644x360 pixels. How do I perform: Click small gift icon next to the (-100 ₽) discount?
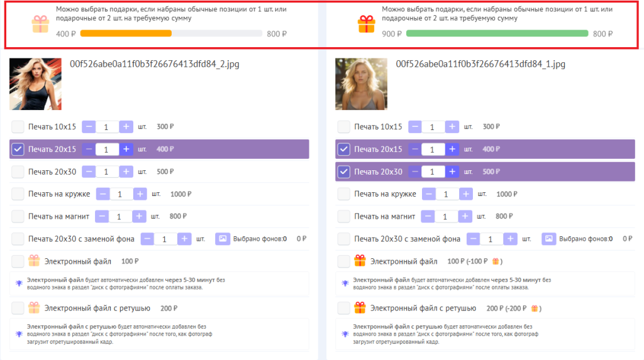pos(495,261)
